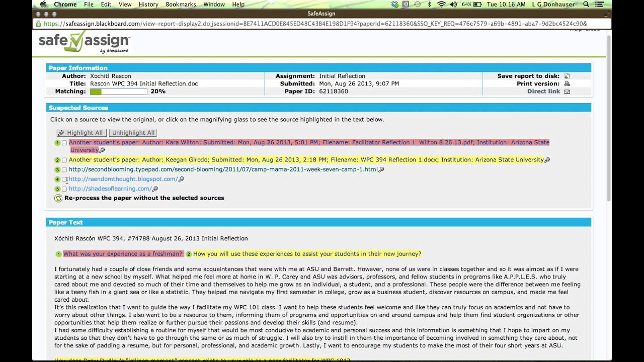Click the 20% matching progress bar

coord(119,92)
